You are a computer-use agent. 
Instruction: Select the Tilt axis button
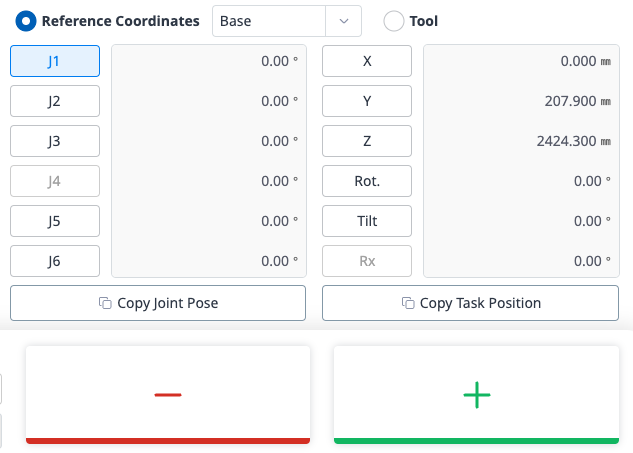coord(367,221)
